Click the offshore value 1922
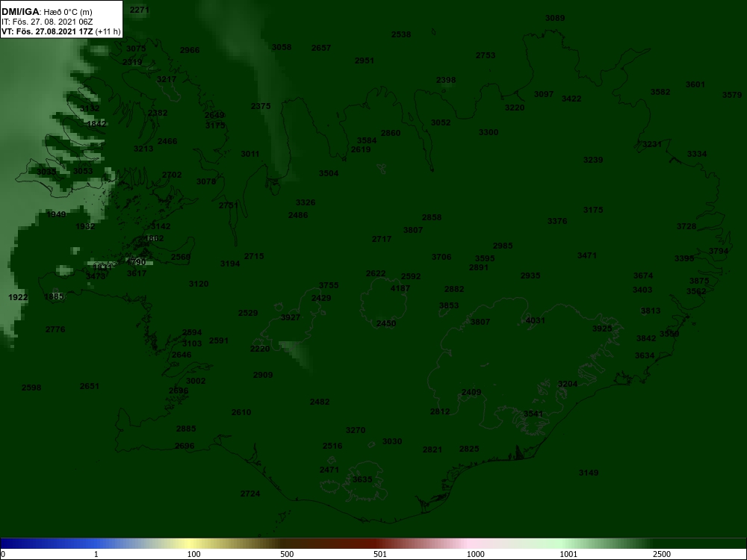The height and width of the screenshot is (560, 747). click(18, 297)
